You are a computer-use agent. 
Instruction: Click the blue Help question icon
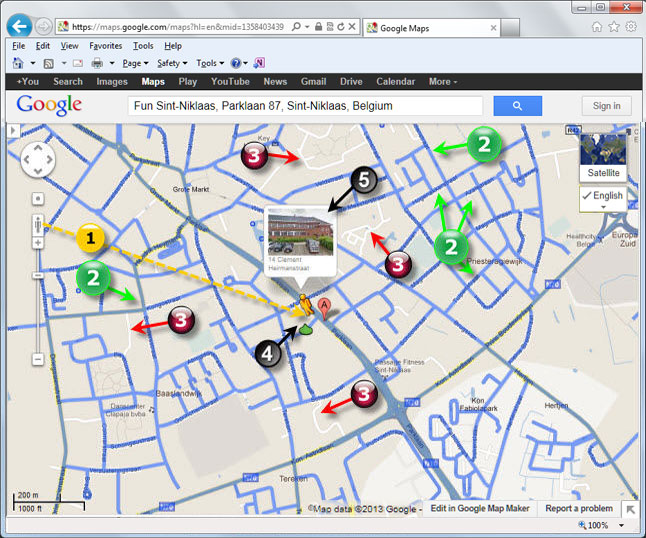(236, 63)
